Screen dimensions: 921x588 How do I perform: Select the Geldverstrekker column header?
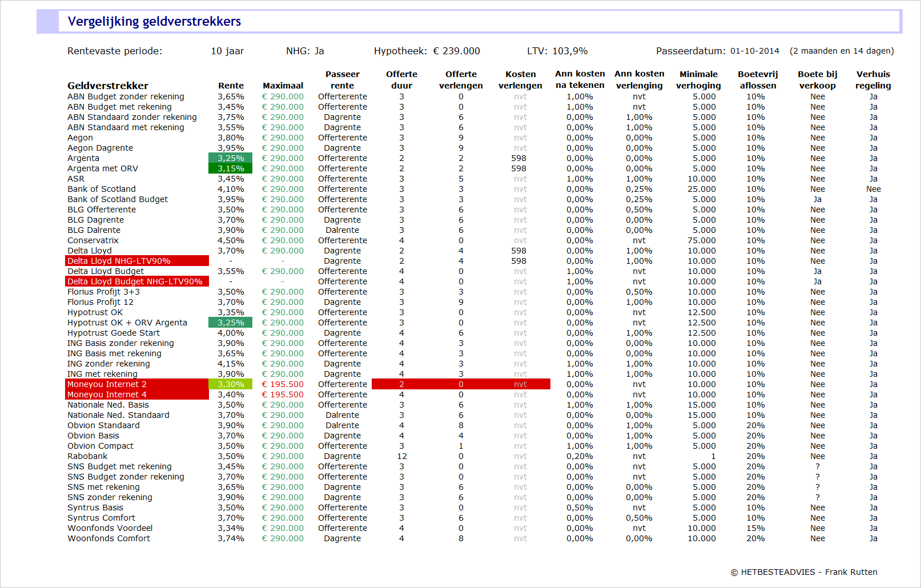pos(107,86)
